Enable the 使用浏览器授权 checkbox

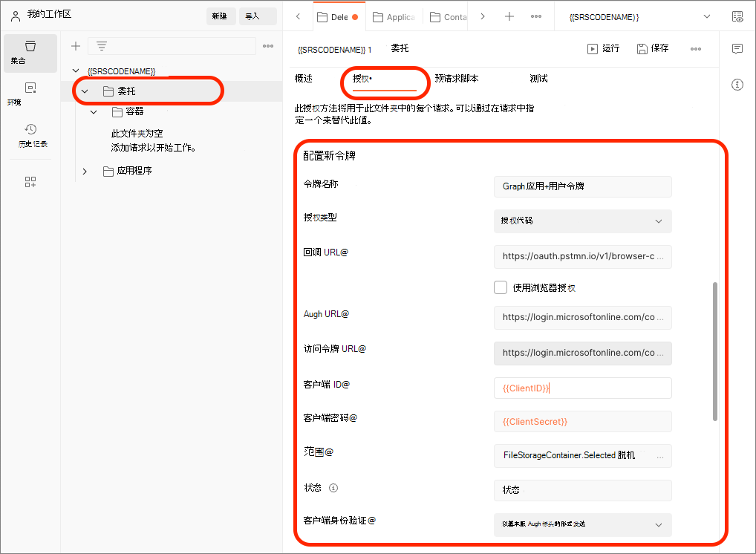tap(501, 287)
